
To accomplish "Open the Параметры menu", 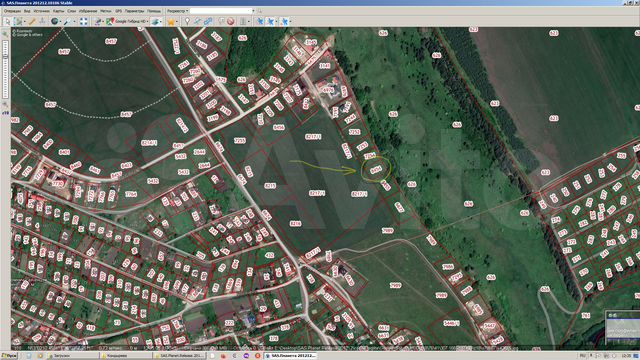I will click(x=134, y=11).
